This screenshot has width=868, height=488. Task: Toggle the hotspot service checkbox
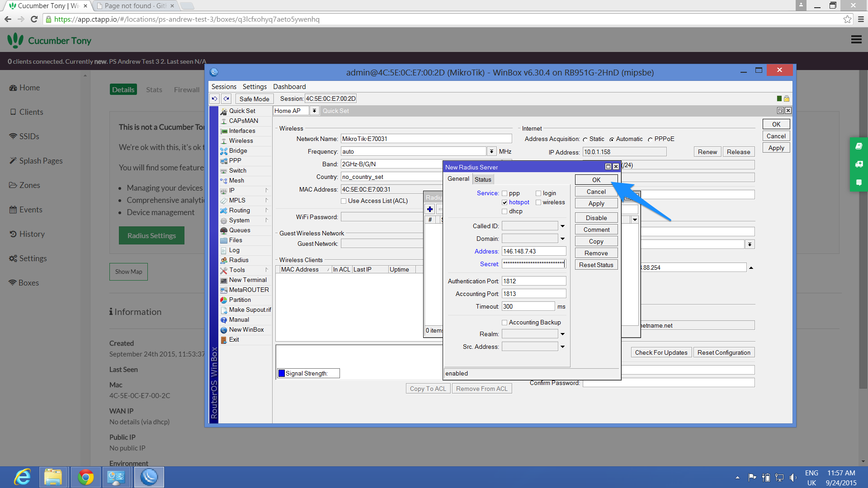[505, 202]
